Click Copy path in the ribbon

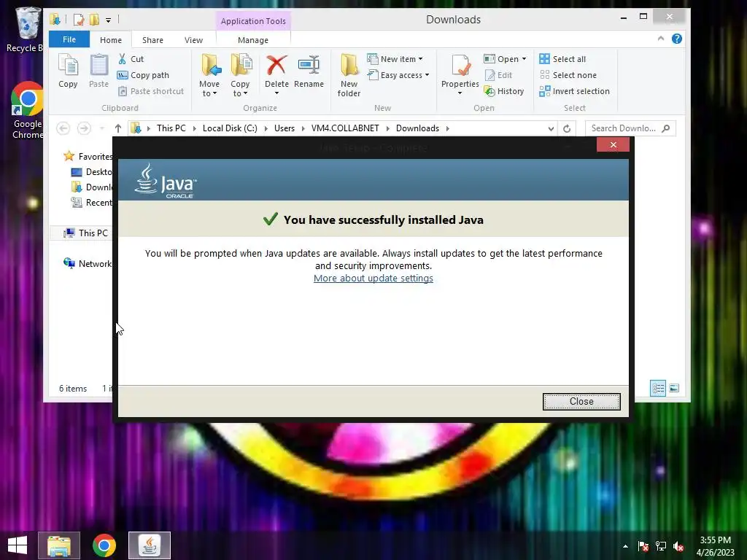(143, 75)
